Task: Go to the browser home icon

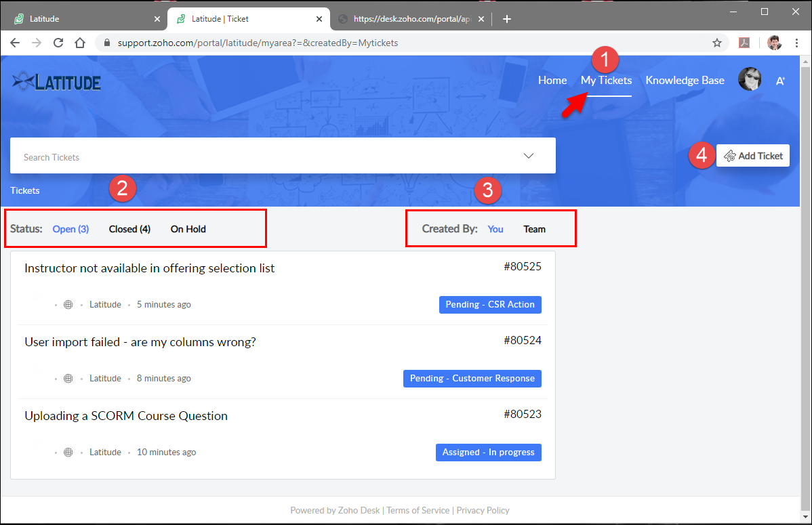Action: click(80, 43)
